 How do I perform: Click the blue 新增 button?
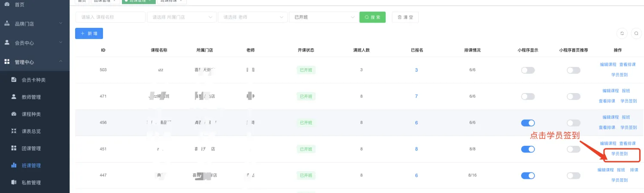[89, 33]
